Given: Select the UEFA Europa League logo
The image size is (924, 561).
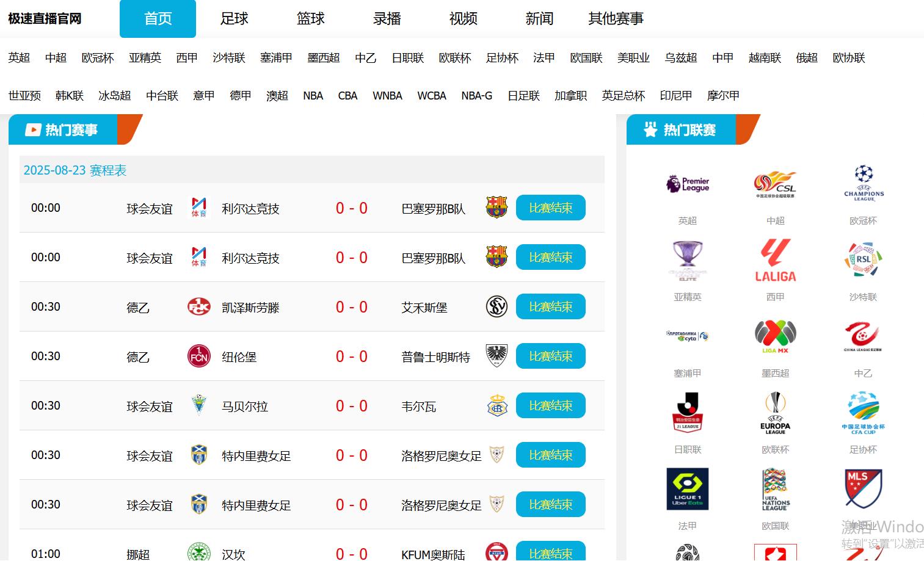Looking at the screenshot, I should (x=775, y=413).
